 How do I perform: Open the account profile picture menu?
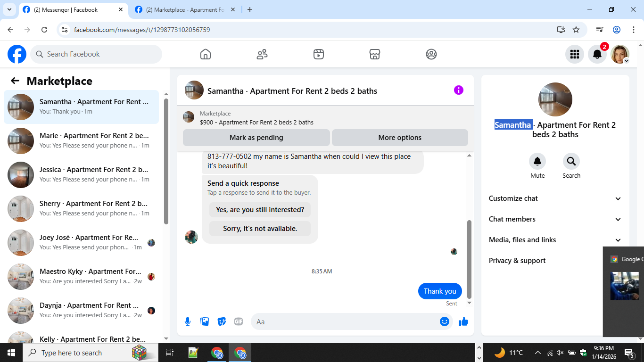pyautogui.click(x=620, y=54)
